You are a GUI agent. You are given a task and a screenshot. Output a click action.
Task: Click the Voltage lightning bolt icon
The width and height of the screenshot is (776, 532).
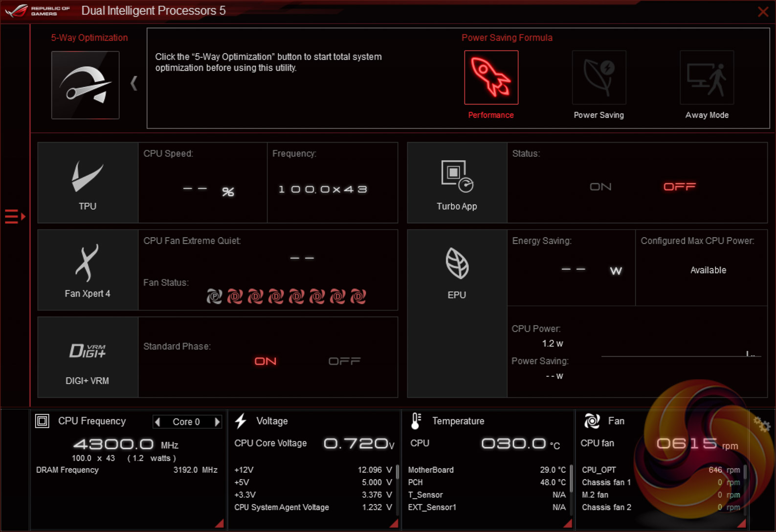[241, 421]
